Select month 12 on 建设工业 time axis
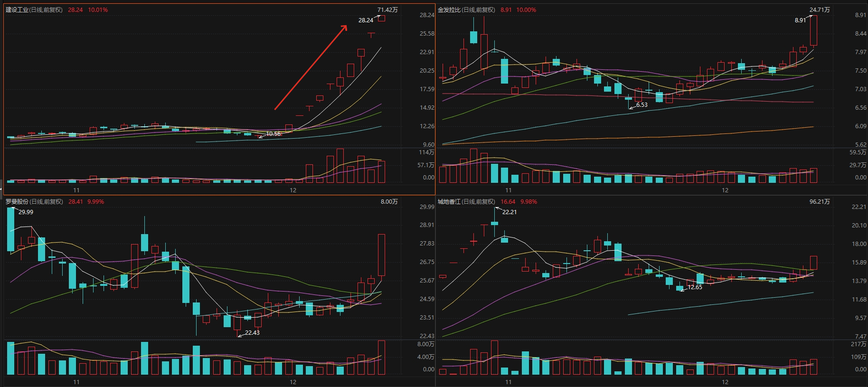Viewport: 868px width, 387px height. click(293, 190)
